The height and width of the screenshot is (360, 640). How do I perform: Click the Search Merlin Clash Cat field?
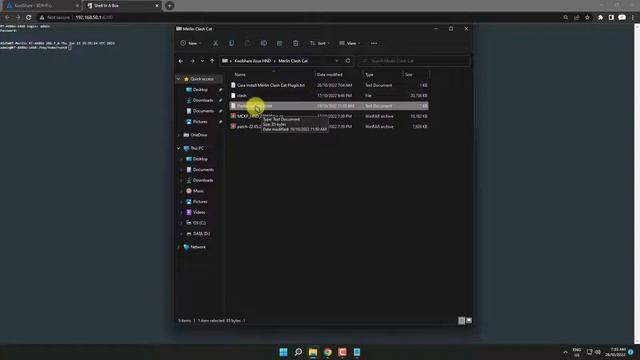click(414, 61)
